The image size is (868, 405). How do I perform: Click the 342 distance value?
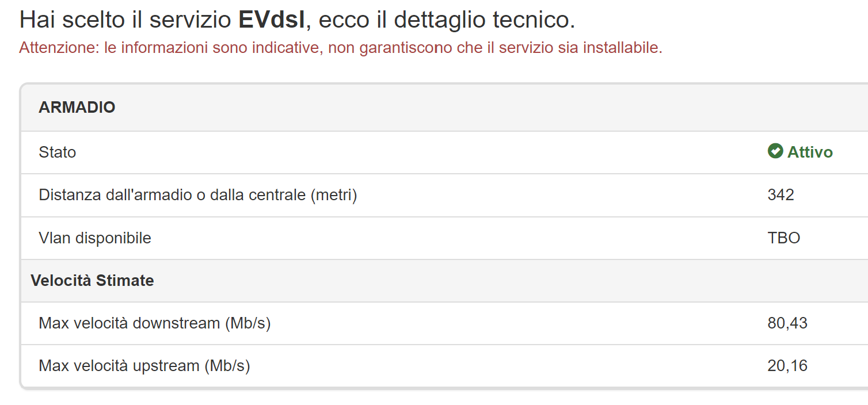pyautogui.click(x=781, y=195)
